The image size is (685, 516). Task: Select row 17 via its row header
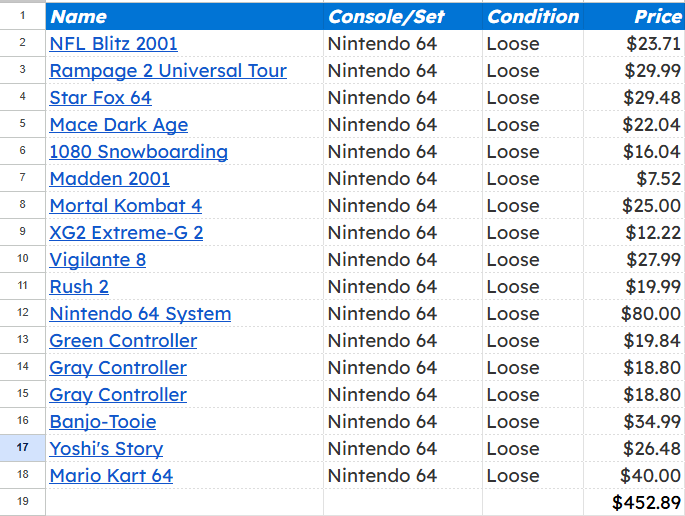point(23,448)
